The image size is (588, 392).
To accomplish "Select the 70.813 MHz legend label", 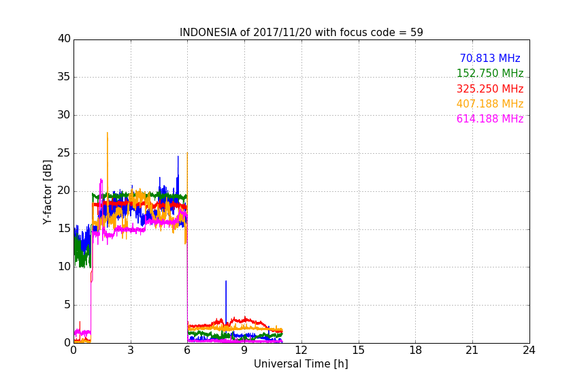I will point(490,58).
